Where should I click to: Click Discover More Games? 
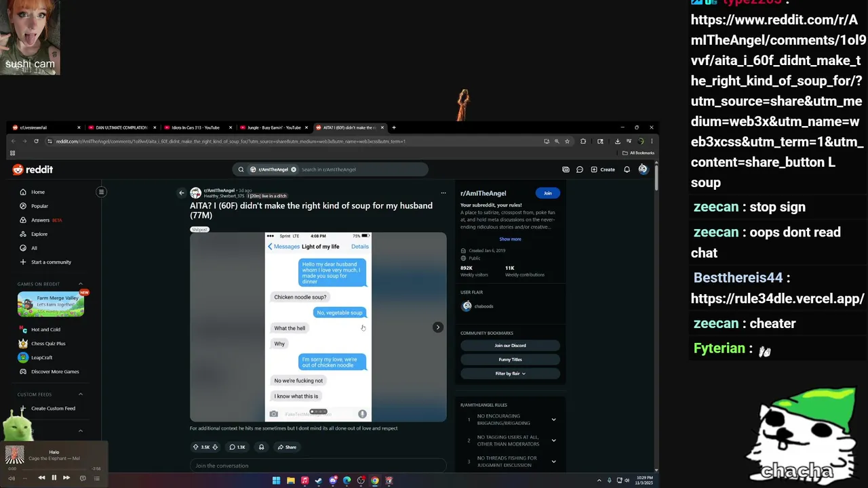coord(55,371)
